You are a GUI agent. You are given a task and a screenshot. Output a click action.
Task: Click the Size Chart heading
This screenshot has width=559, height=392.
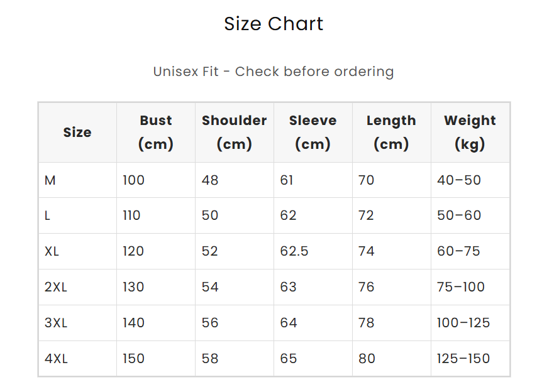click(x=274, y=24)
